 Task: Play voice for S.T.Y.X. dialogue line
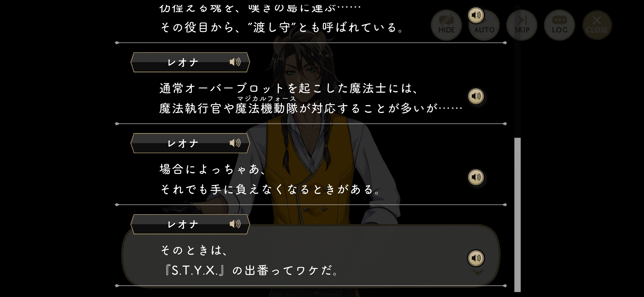[476, 258]
